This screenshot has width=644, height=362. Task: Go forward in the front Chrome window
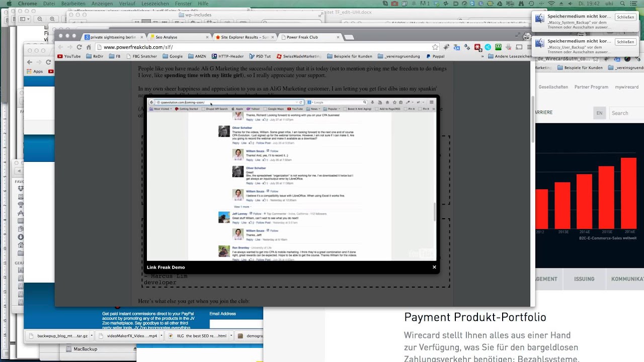[x=69, y=47]
